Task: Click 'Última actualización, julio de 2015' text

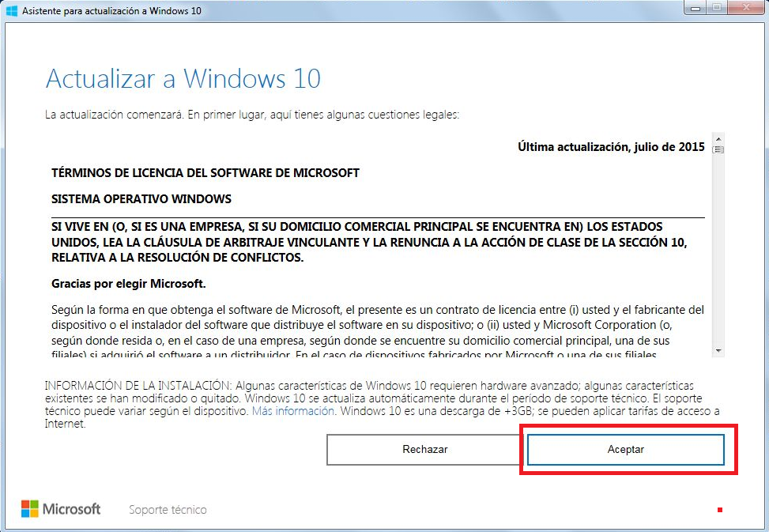Action: coord(611,146)
